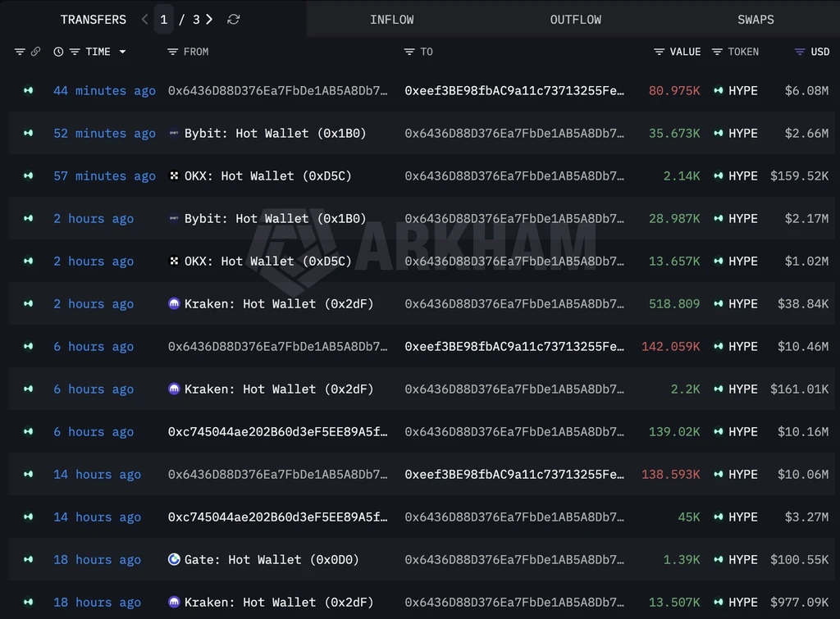The height and width of the screenshot is (619, 840).
Task: Open 0xc745044a sender of 45K transfer
Action: pos(277,517)
